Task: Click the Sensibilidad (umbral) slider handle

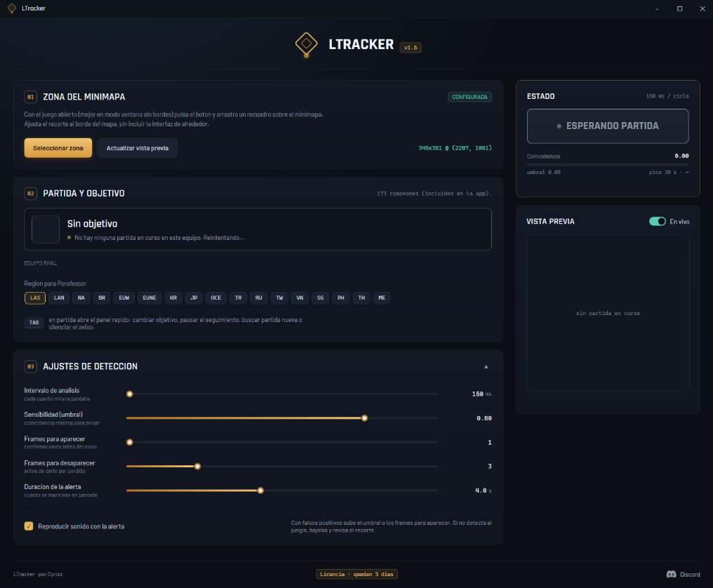Action: (364, 418)
